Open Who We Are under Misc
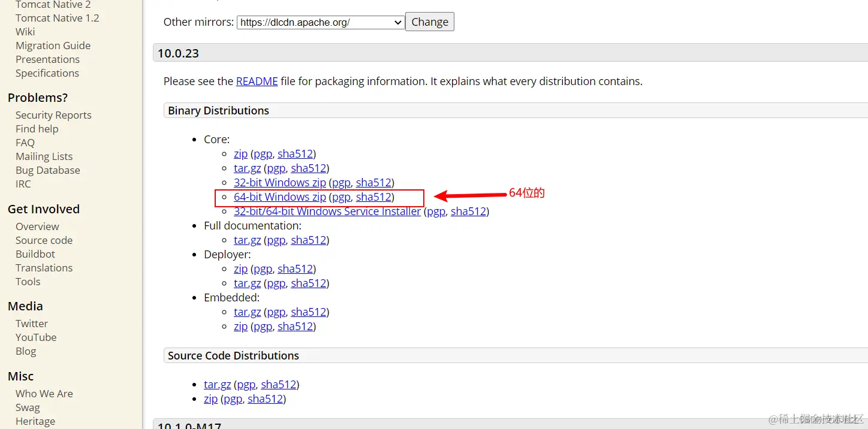 pos(44,394)
